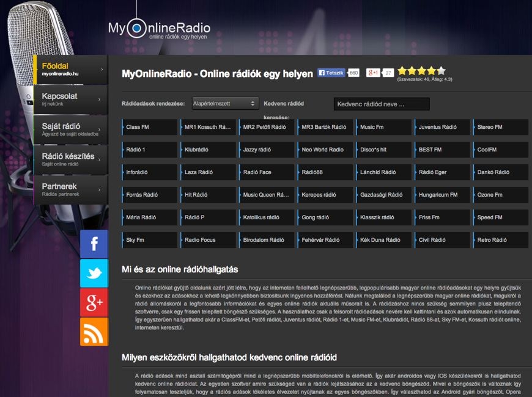Listen to Music Queen Rádió

(x=267, y=195)
